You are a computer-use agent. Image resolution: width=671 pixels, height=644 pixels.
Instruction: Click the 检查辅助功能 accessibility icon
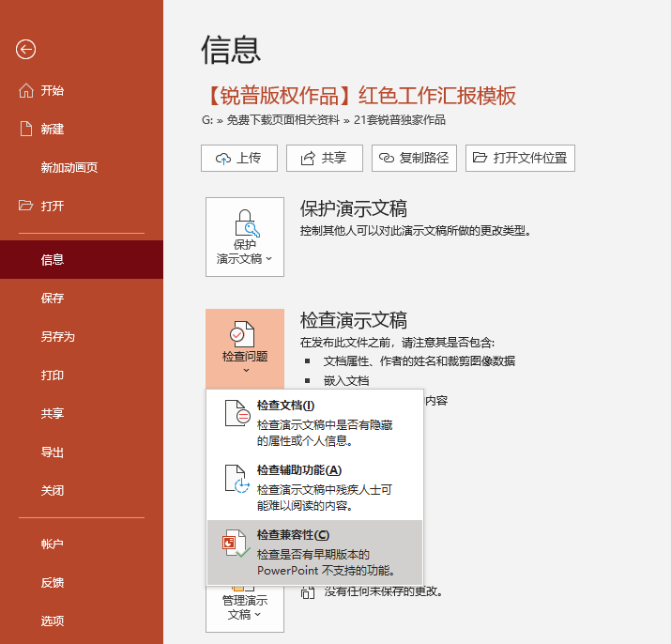(x=237, y=479)
